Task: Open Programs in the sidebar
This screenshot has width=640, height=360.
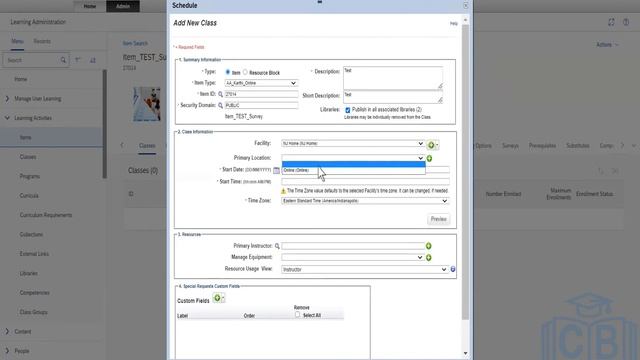Action: click(29, 176)
